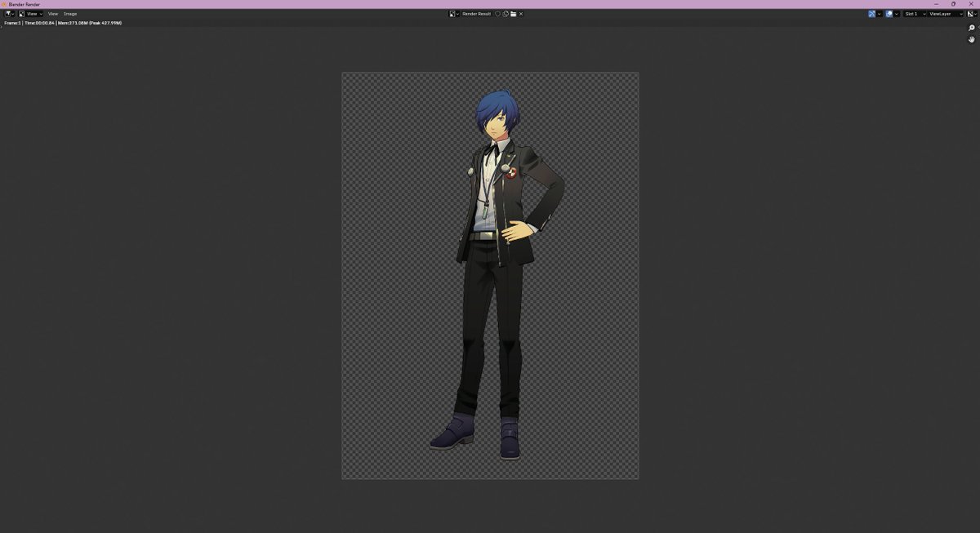Viewport: 980px width, 533px height.
Task: Open the Slot 1 dropdown
Action: (915, 14)
